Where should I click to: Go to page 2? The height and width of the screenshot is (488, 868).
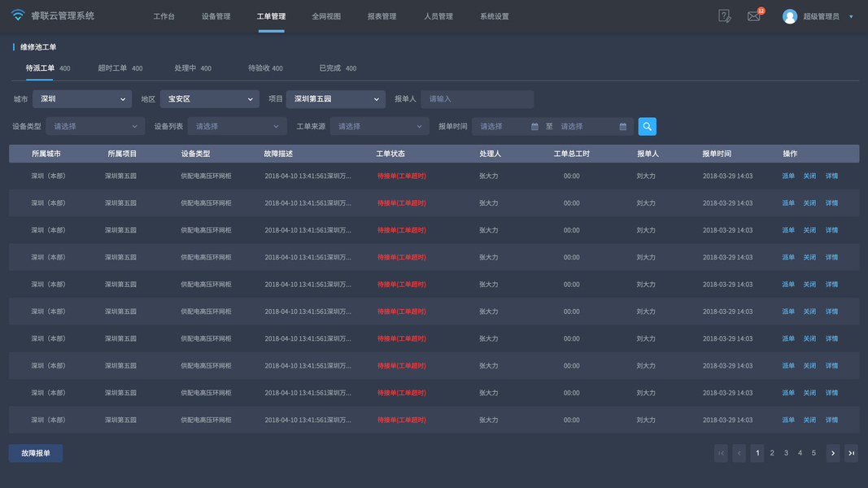click(x=772, y=453)
